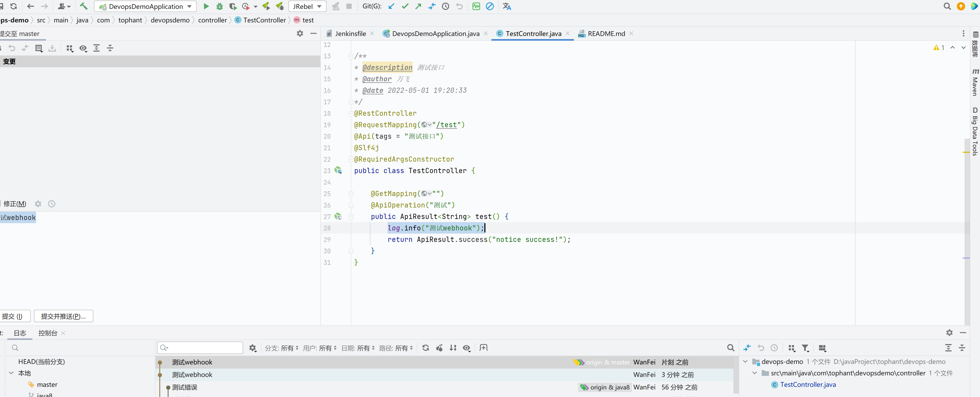The height and width of the screenshot is (397, 980).
Task: Stop the running process with stop square
Action: pos(349,7)
